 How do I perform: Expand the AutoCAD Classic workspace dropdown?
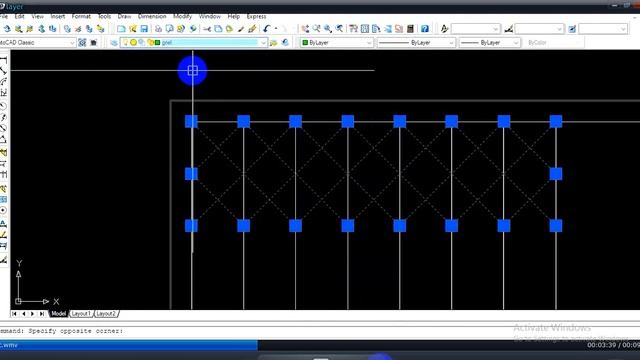72,42
